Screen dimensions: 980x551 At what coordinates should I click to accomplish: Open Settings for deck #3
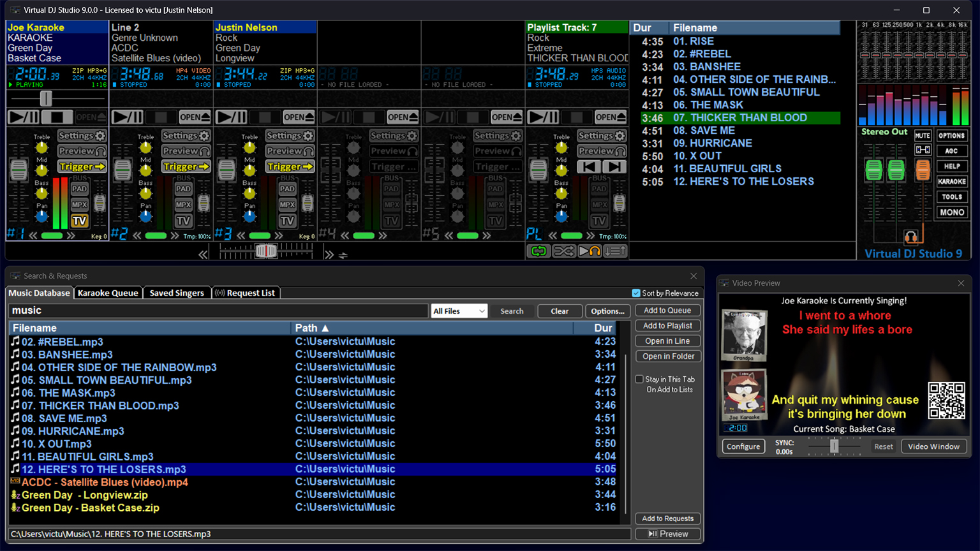pyautogui.click(x=290, y=136)
